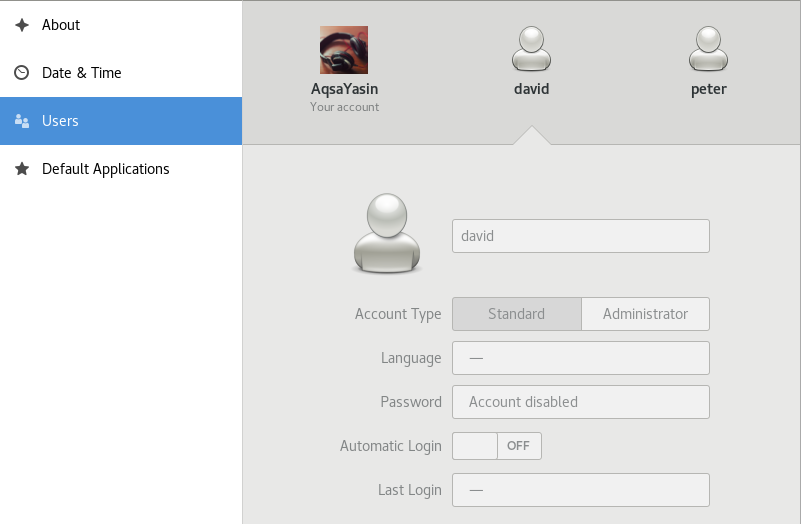Set account type to Standard

516,314
